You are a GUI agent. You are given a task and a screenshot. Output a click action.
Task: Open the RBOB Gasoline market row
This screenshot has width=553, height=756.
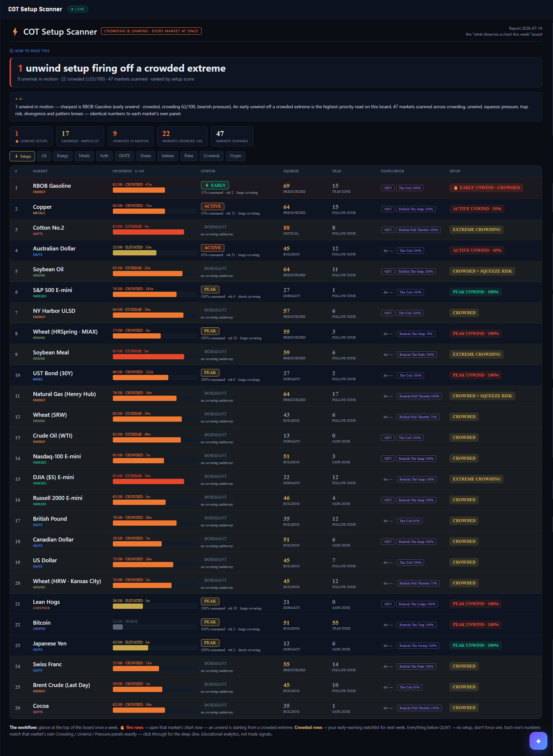click(x=276, y=188)
